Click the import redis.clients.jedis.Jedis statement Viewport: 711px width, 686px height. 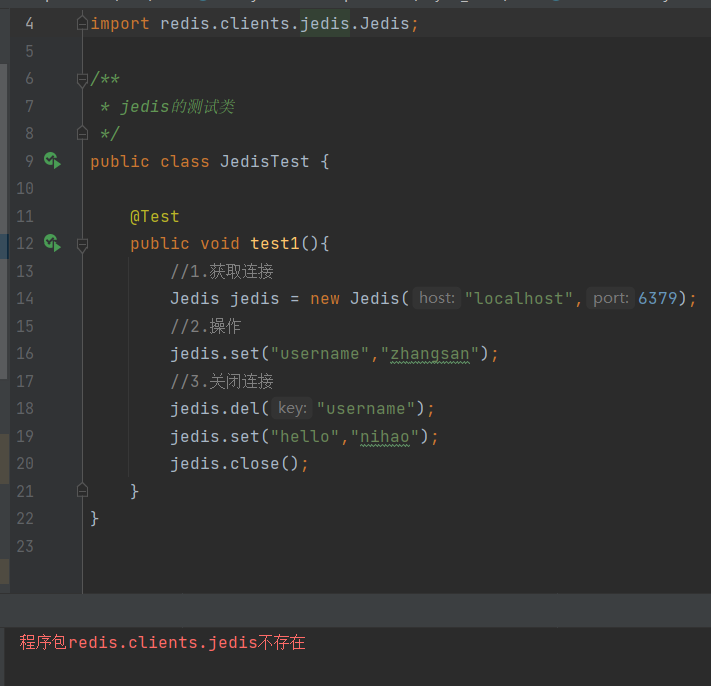click(x=254, y=23)
